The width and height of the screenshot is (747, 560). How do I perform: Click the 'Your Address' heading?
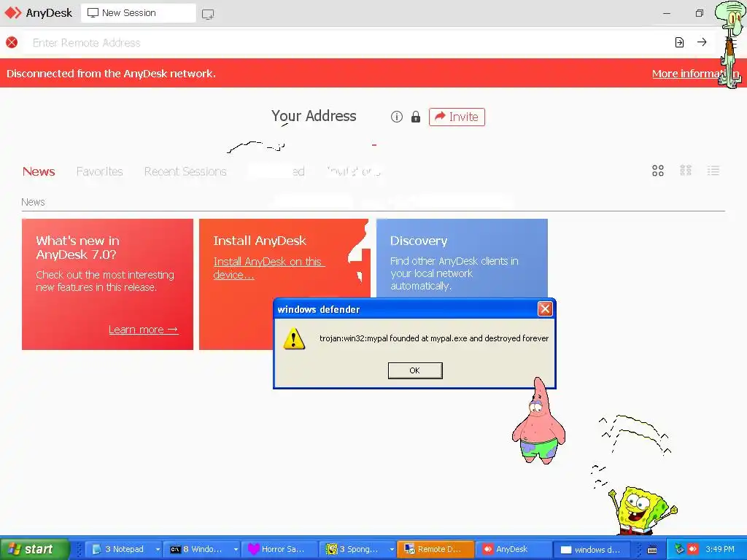coord(314,116)
